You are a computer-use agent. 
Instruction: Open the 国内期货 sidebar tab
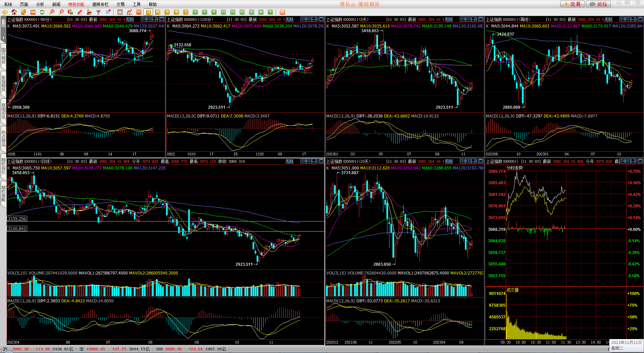pos(3,56)
